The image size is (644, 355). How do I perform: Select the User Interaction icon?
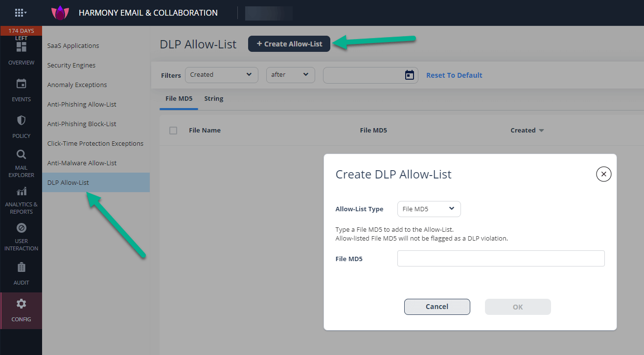21,228
